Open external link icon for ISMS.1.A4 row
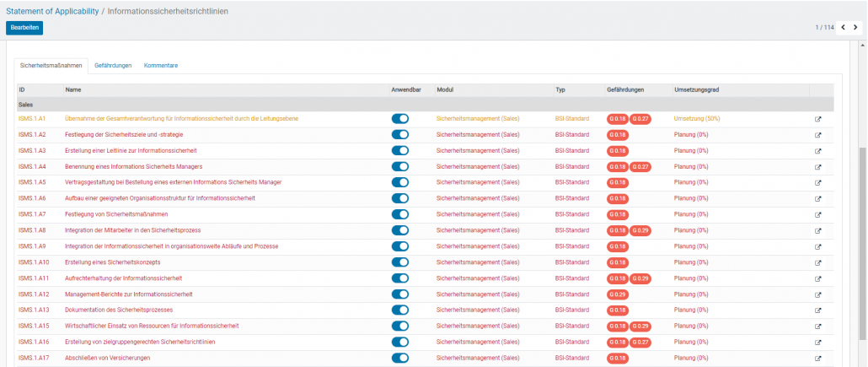The width and height of the screenshot is (868, 367). (817, 167)
